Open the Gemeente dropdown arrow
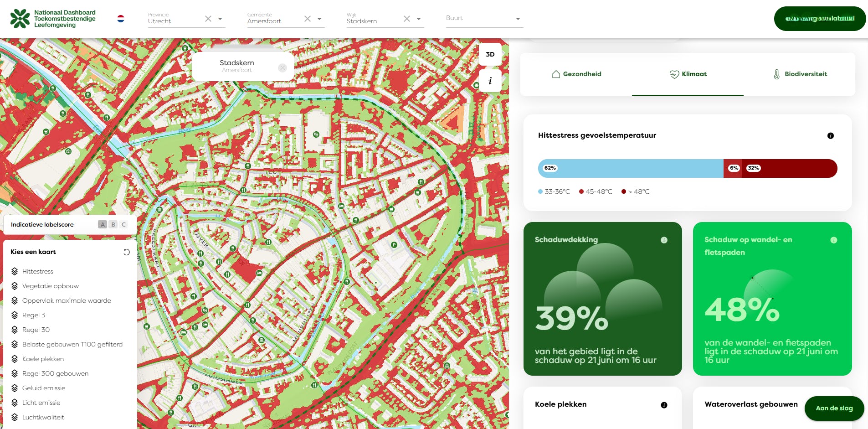The height and width of the screenshot is (429, 868). [319, 19]
